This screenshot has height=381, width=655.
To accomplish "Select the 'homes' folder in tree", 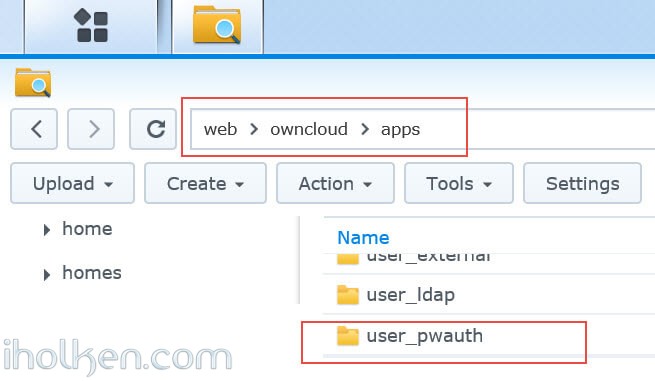I will 92,273.
